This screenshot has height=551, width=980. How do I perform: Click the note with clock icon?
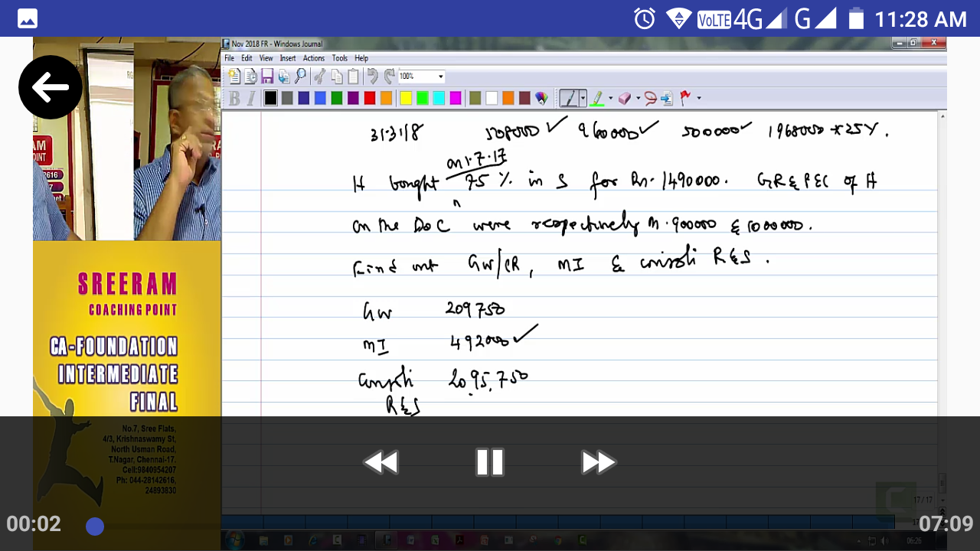(250, 76)
